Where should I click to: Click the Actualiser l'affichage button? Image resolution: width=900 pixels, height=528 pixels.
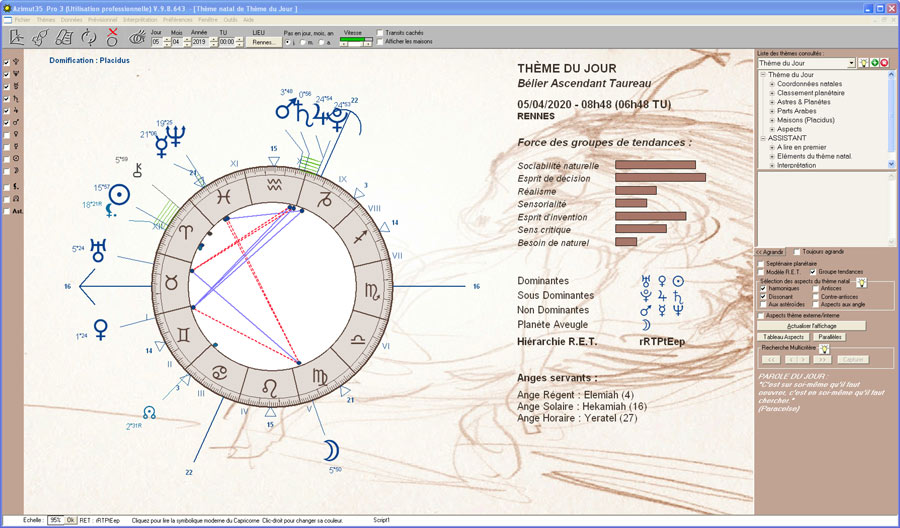point(811,326)
